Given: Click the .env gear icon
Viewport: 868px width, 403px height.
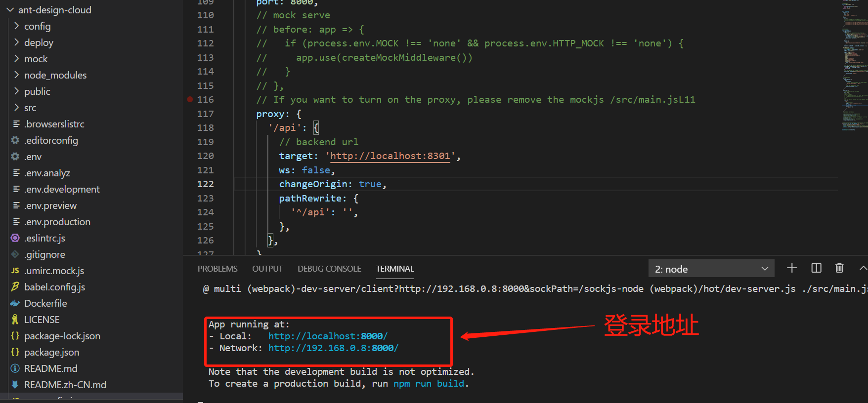Looking at the screenshot, I should pyautogui.click(x=15, y=157).
